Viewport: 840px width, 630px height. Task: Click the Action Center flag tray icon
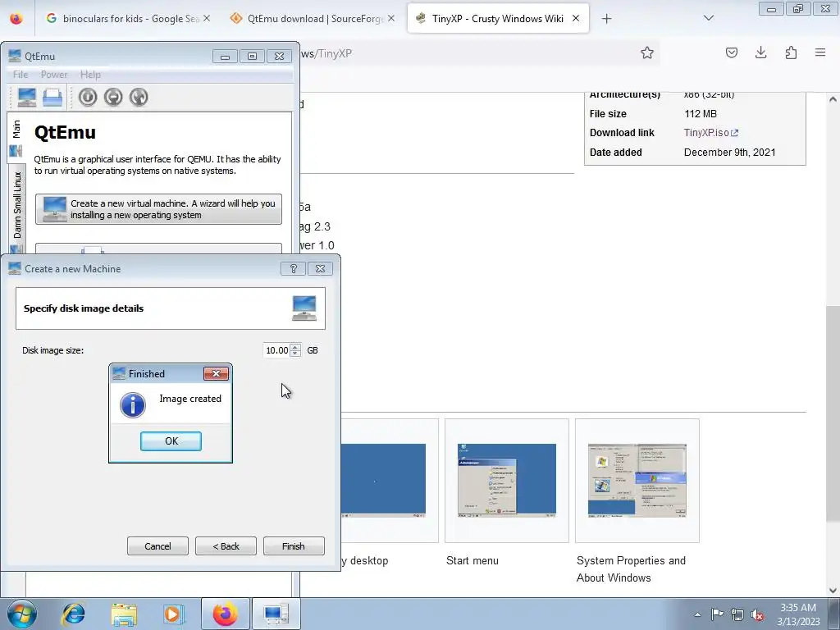click(717, 614)
